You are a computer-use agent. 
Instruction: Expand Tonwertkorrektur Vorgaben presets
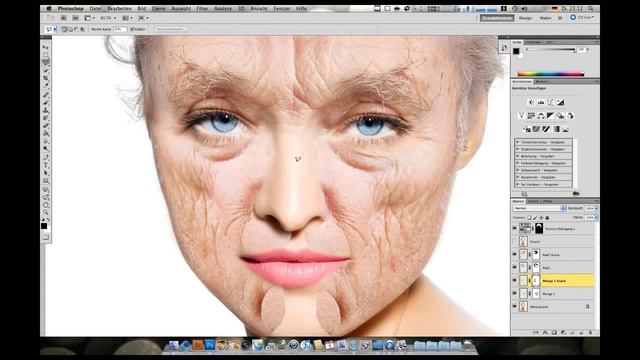(517, 142)
